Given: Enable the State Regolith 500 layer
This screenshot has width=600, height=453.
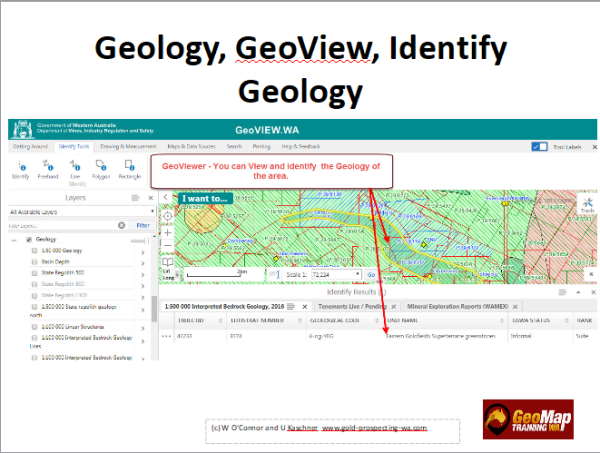Looking at the screenshot, I should point(34,273).
